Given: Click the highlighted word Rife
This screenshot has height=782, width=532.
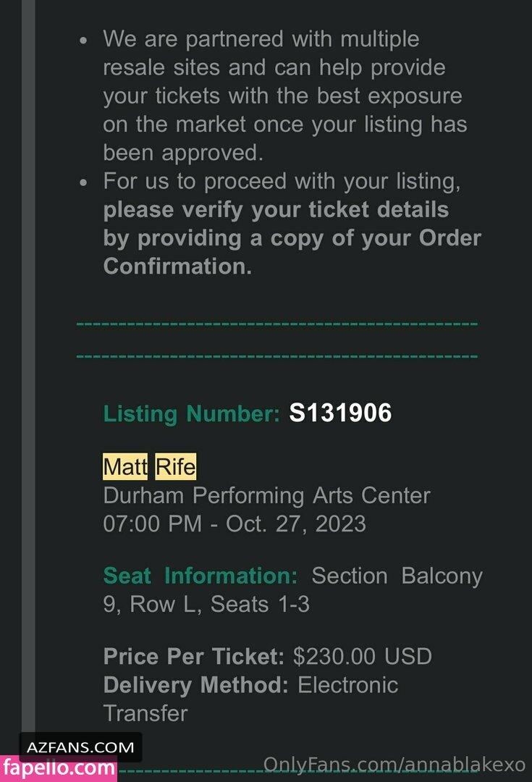Looking at the screenshot, I should (175, 467).
